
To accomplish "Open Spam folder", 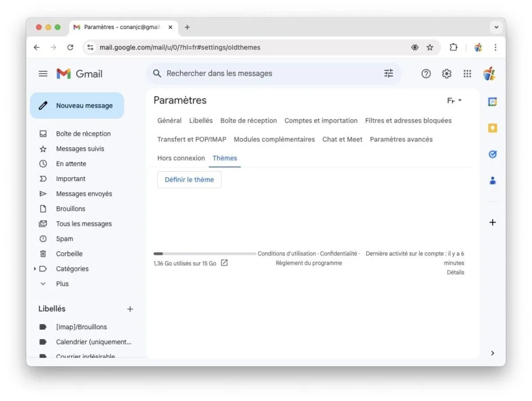I will pos(64,239).
